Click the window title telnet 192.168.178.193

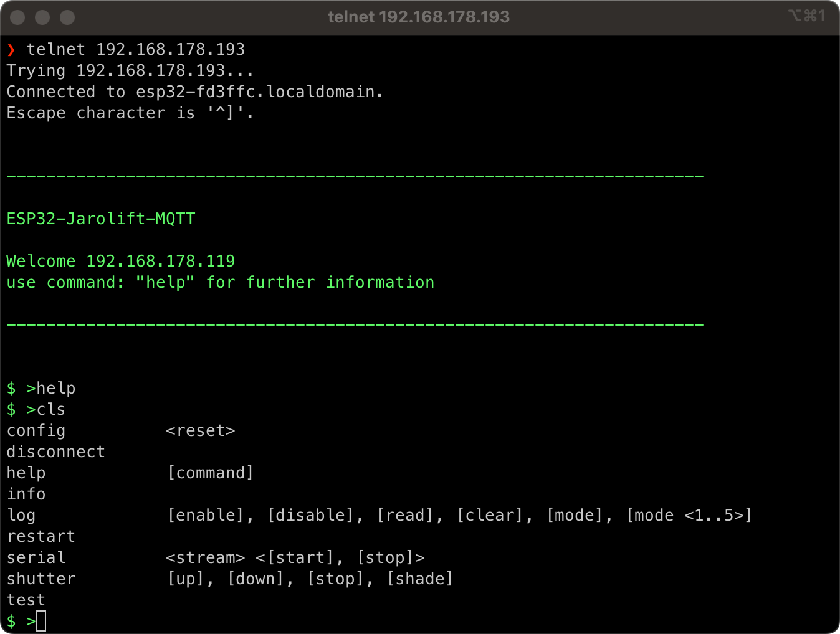419,17
